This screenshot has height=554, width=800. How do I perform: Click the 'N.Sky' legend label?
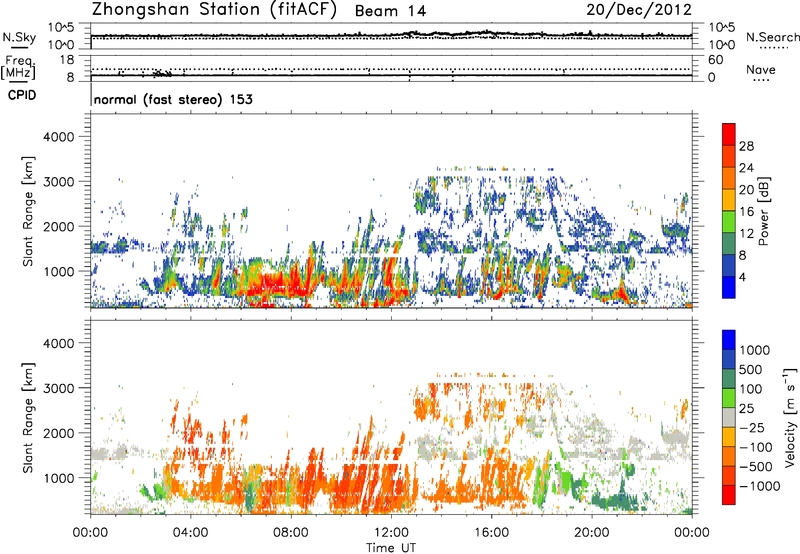(x=19, y=37)
